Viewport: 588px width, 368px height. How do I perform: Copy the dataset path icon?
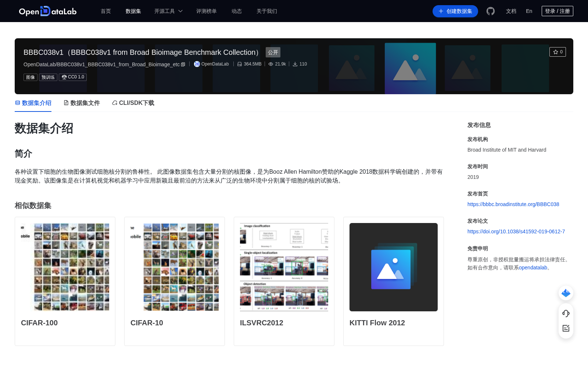[183, 64]
